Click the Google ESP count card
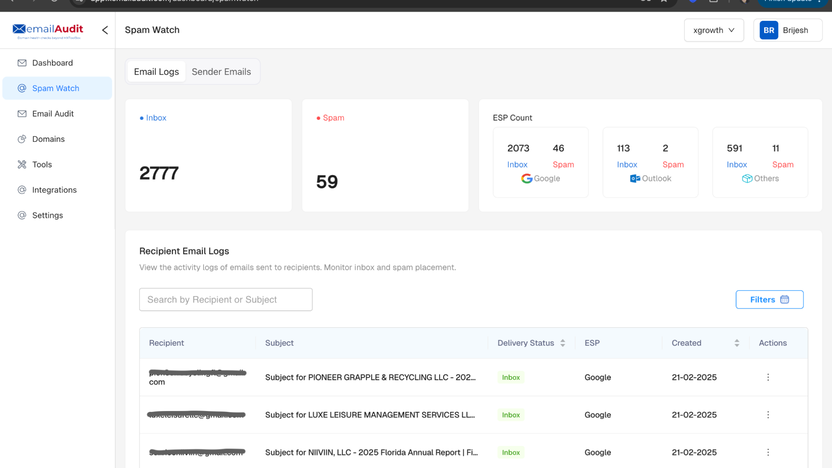Screen dimensions: 832x468 tap(540, 162)
